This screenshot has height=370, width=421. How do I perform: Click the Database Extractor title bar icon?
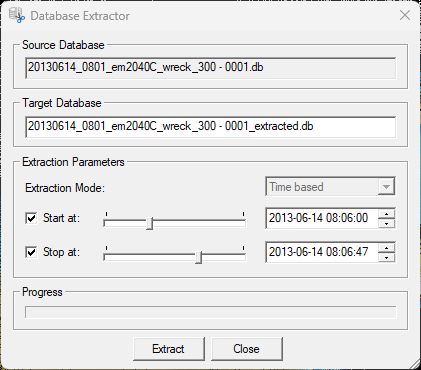tap(17, 15)
